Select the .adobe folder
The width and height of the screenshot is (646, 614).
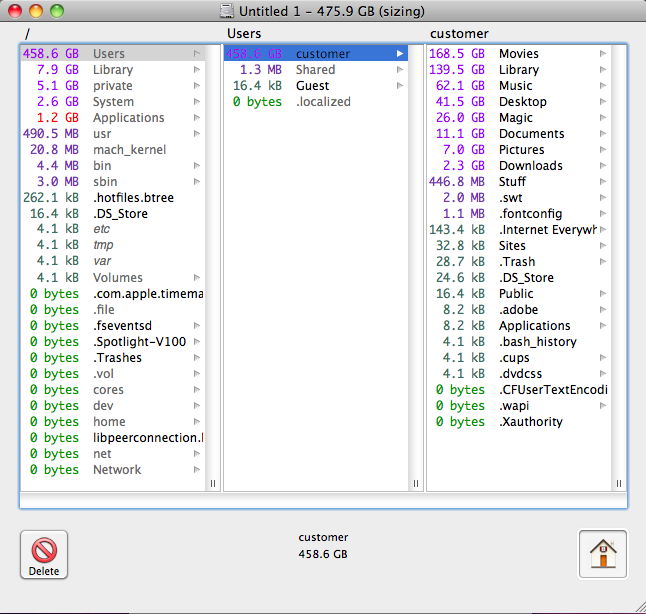(x=519, y=309)
